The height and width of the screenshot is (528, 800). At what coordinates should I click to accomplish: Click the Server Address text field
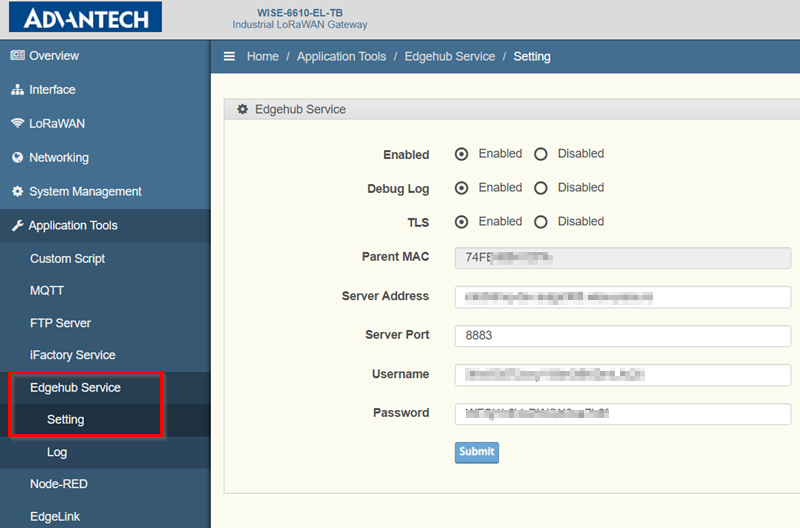pyautogui.click(x=622, y=297)
